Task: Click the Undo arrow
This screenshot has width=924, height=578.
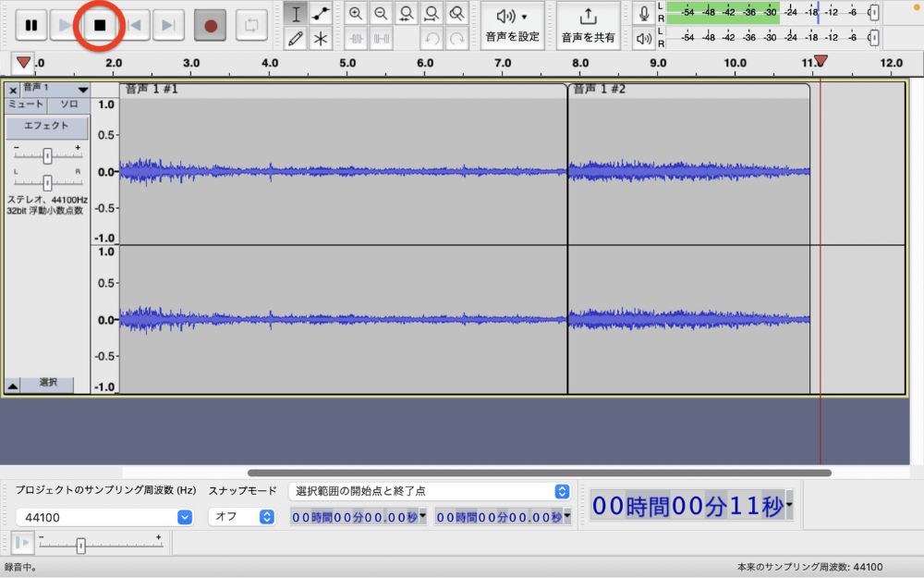Action: click(x=432, y=39)
